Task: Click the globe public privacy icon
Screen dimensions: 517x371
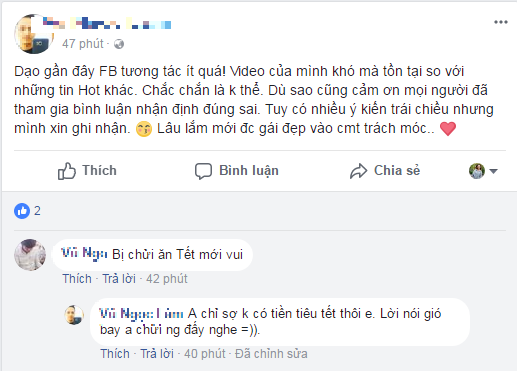Action: coord(119,44)
